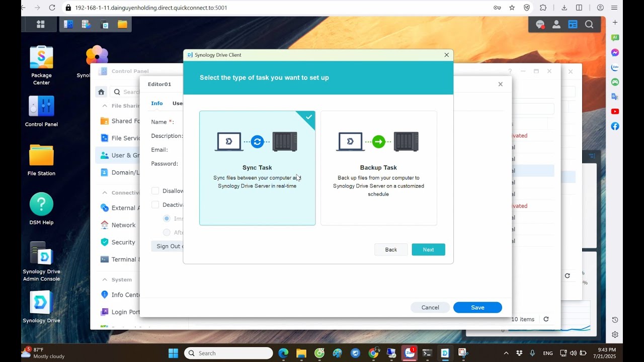Open browser extensions puzzle icon
Image resolution: width=644 pixels, height=362 pixels.
click(543, 8)
